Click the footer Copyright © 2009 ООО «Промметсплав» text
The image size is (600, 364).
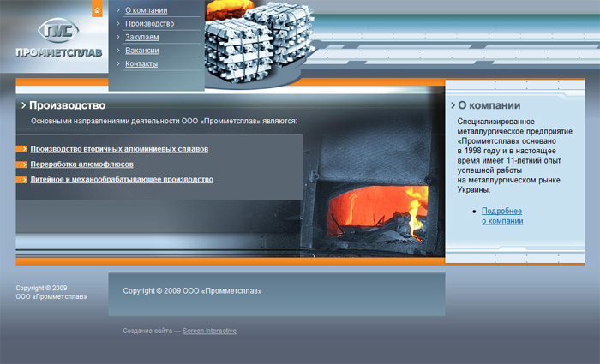click(x=192, y=291)
